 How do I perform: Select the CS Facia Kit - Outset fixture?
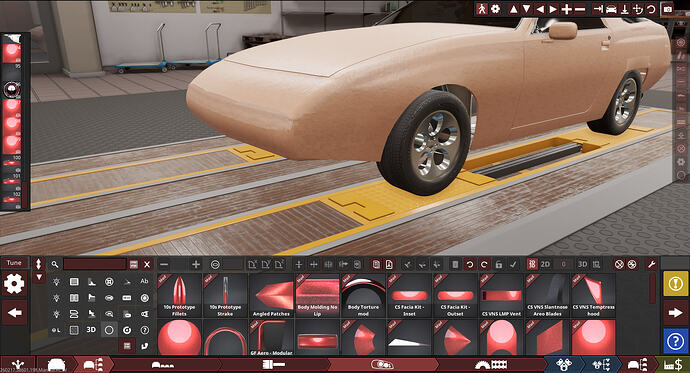[455, 295]
